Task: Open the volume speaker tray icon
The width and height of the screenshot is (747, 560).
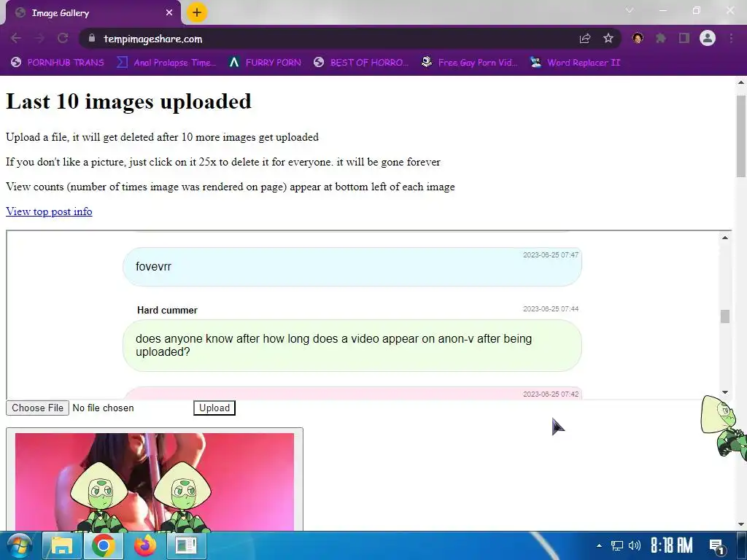Action: 634,545
